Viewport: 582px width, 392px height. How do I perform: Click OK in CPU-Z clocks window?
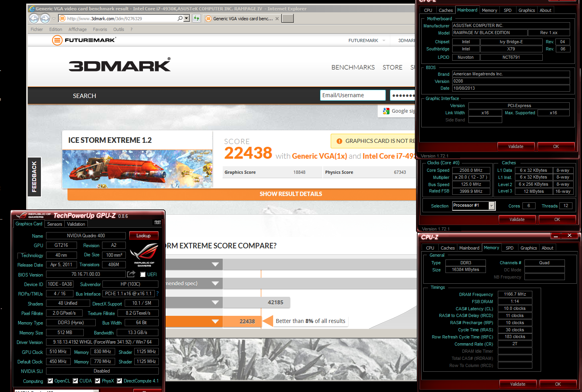pos(557,219)
